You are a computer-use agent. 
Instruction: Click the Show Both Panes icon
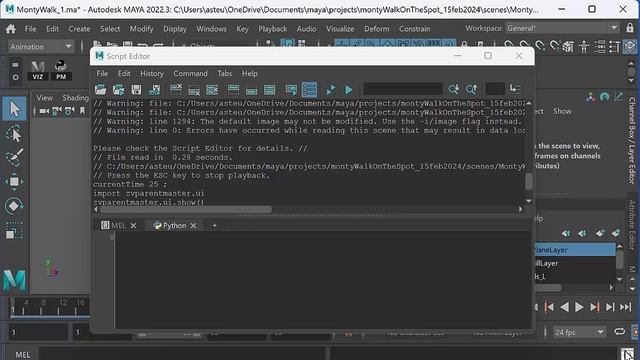269,89
